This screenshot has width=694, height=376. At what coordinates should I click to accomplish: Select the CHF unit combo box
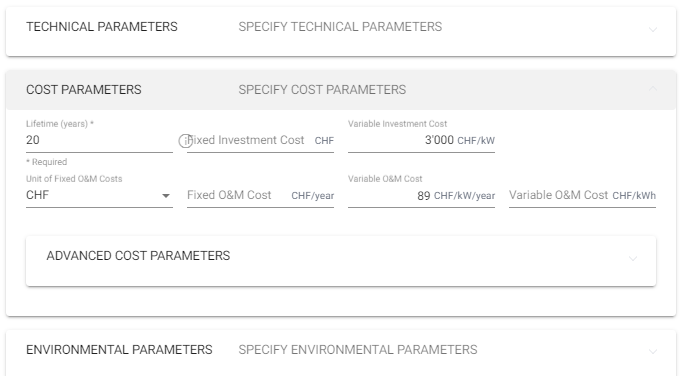pos(99,195)
